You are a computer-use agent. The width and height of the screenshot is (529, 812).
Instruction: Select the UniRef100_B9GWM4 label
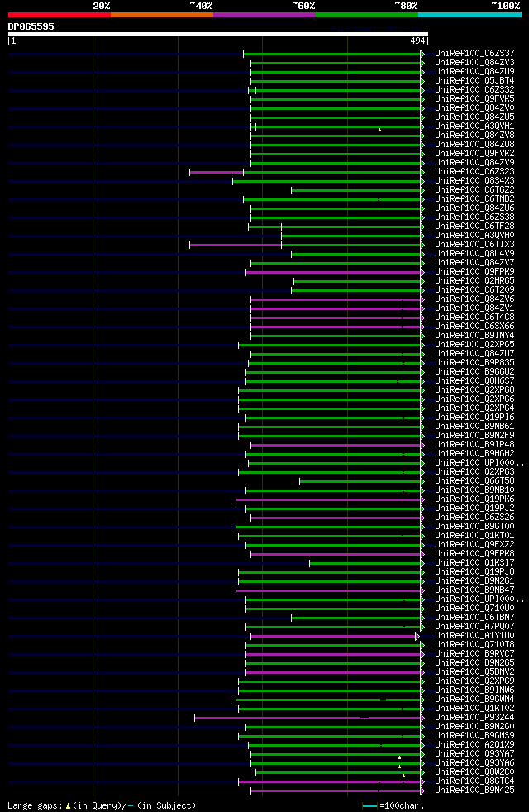click(x=474, y=700)
